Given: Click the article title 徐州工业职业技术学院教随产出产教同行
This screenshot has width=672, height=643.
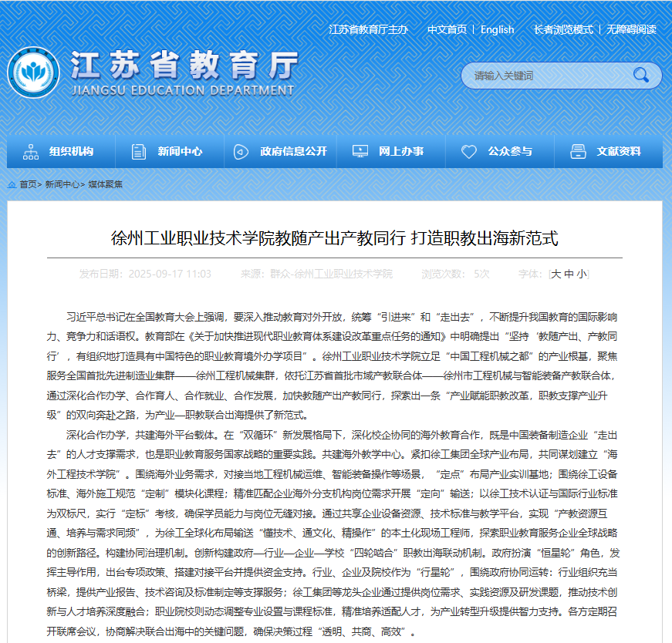Looking at the screenshot, I should [x=334, y=238].
